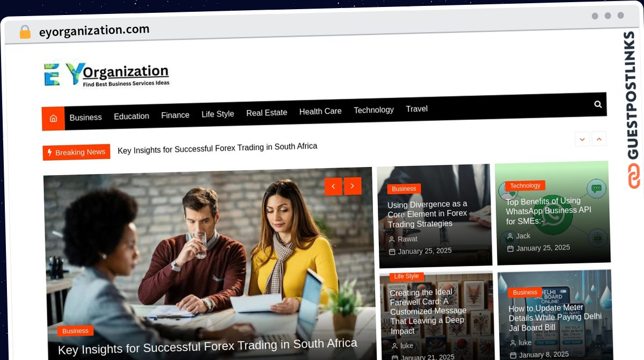Select the Technology menu item
Screen dimensions: 644x360
click(x=374, y=110)
